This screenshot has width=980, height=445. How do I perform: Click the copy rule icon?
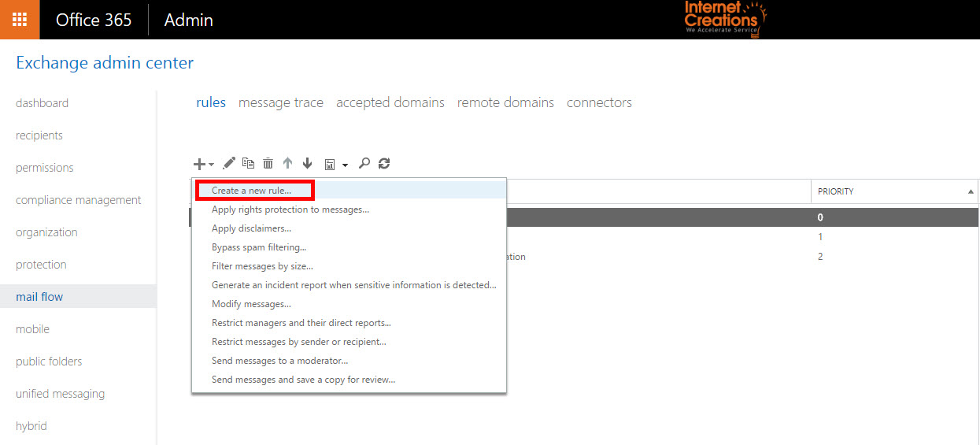click(249, 163)
